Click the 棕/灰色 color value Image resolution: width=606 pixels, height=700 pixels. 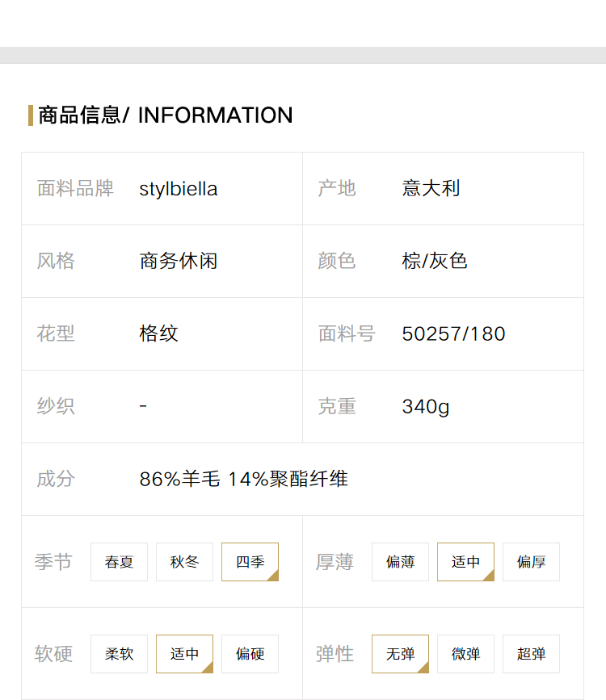435,261
